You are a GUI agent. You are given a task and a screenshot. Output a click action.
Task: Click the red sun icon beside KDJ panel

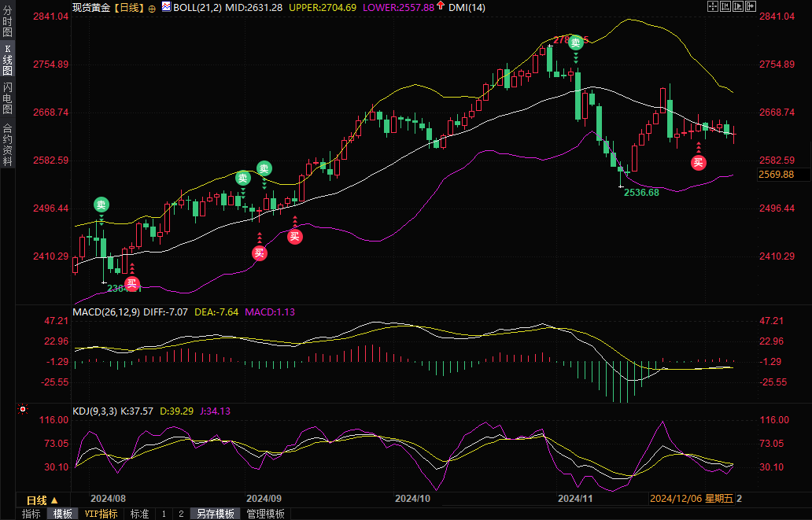23,409
